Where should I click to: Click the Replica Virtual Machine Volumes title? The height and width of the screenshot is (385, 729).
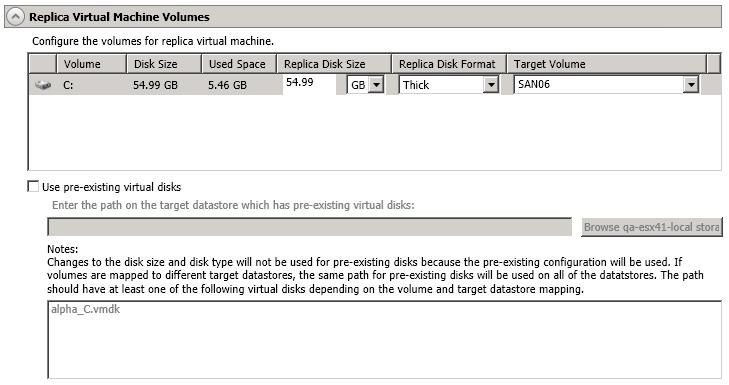pyautogui.click(x=119, y=17)
